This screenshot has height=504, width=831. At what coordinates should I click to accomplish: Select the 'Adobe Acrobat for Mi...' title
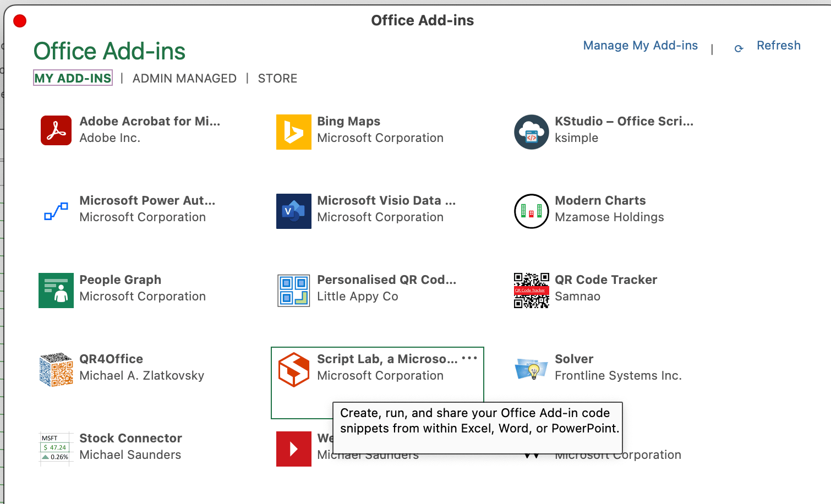[x=150, y=121]
